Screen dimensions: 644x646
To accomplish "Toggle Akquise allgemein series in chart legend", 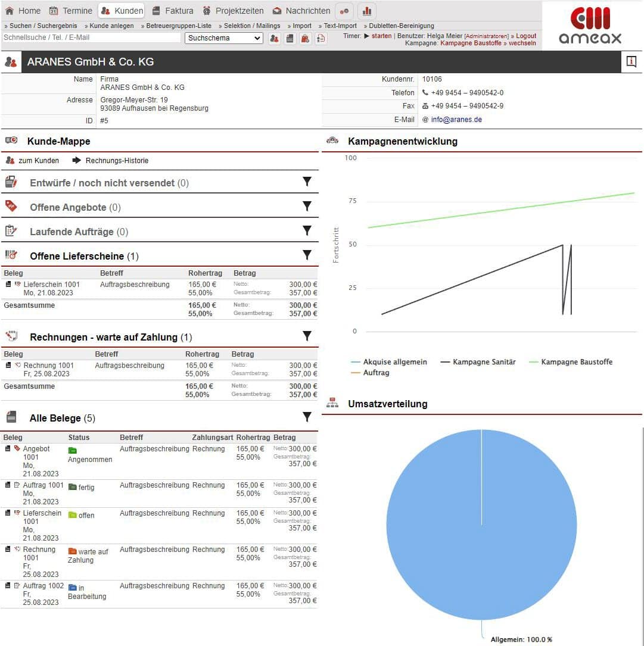I will pos(388,362).
